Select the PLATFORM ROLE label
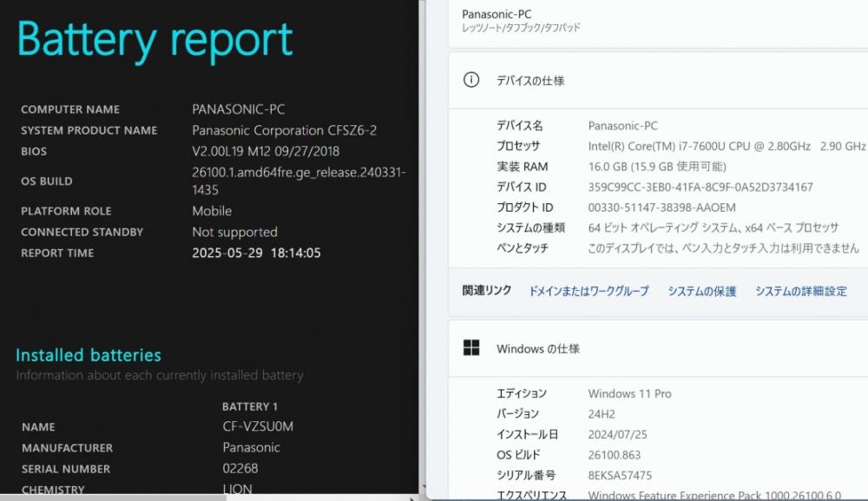The image size is (868, 501). [x=66, y=212]
